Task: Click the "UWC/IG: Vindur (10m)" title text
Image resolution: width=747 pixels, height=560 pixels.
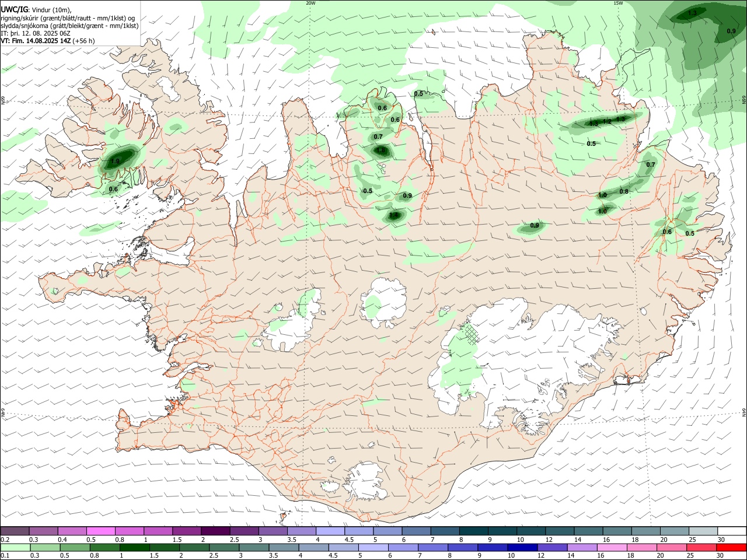Action: [x=36, y=10]
